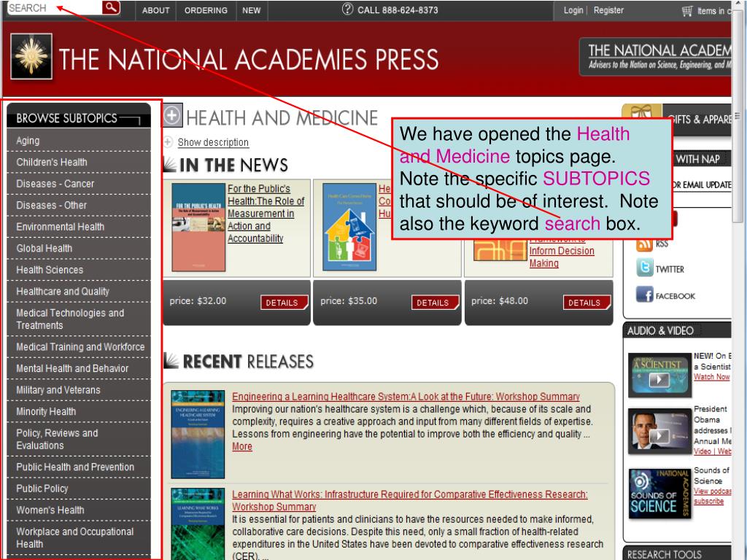Select the Children's Health subtopic
The image size is (747, 560).
click(79, 162)
